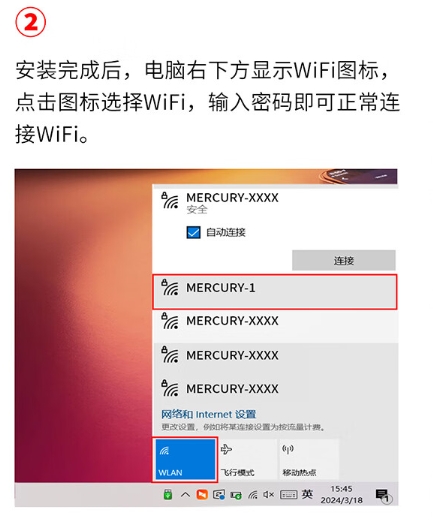Image resolution: width=433 pixels, height=522 pixels.
Task: Click the battery status tray icon
Action: click(236, 495)
